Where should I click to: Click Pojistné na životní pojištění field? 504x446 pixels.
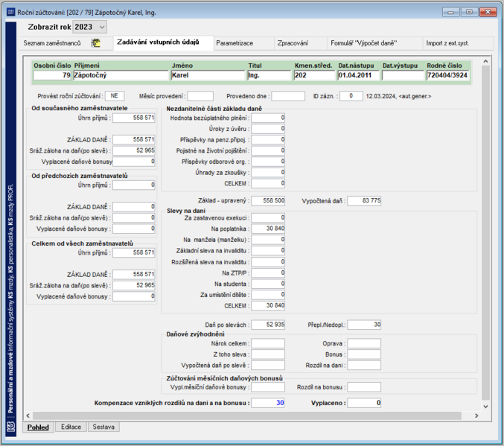coord(268,150)
